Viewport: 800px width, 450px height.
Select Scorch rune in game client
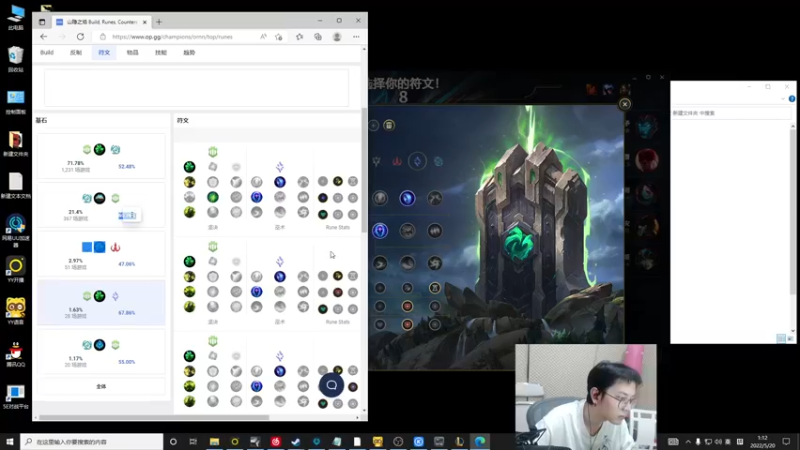click(381, 263)
